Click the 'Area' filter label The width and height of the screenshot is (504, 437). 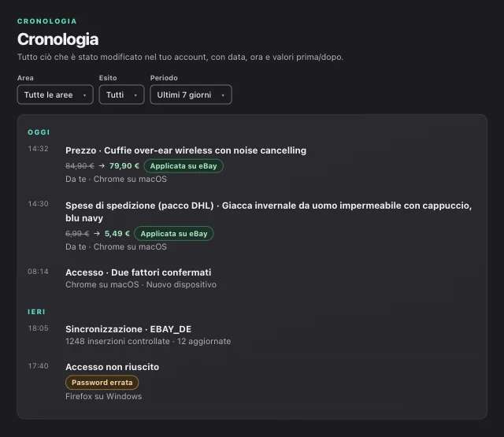coord(25,78)
